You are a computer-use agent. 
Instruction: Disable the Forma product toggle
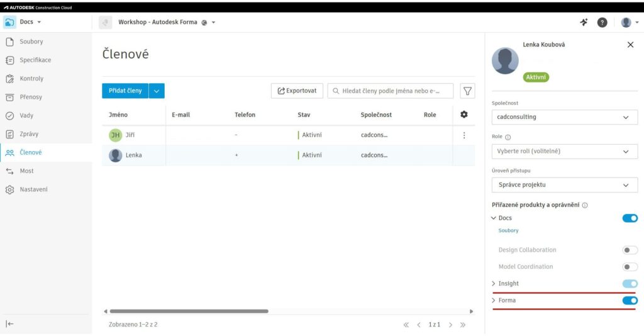click(x=630, y=301)
